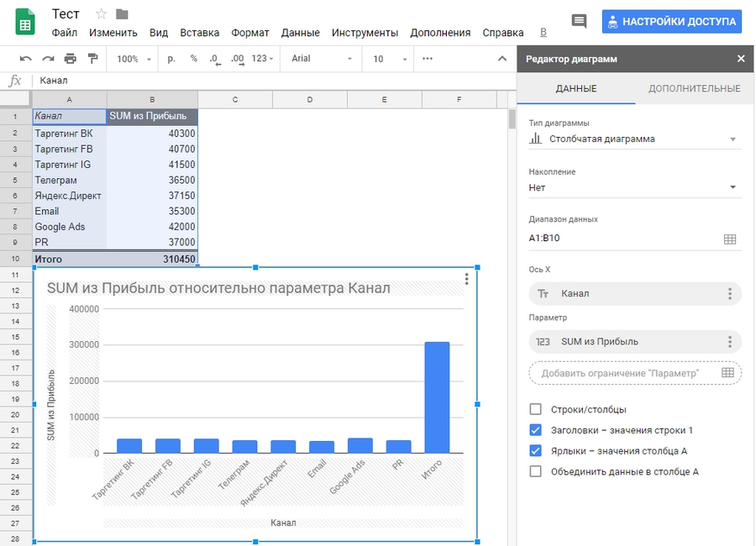Enable the Строки/столбцы checkbox
Screen dimensions: 756x546
tap(536, 409)
